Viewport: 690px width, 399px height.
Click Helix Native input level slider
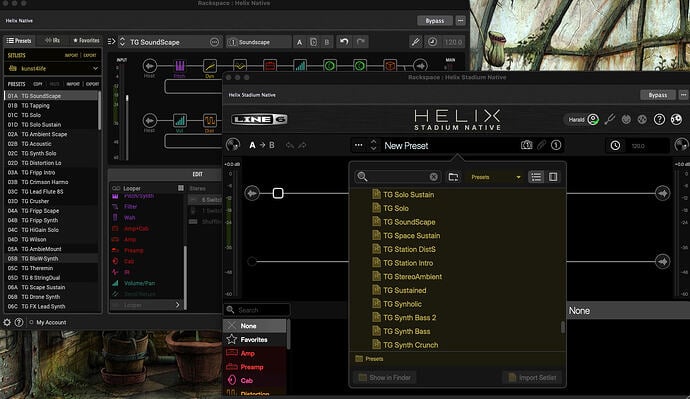127,99
